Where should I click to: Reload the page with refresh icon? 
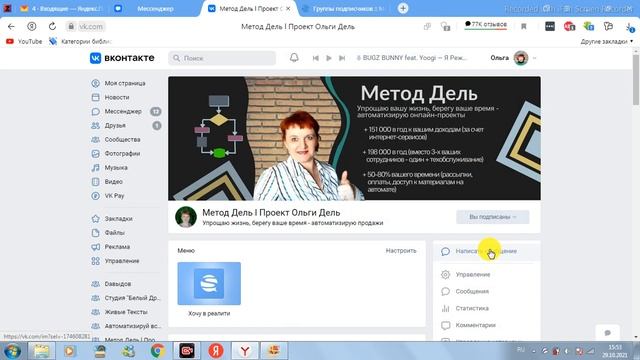(x=52, y=27)
